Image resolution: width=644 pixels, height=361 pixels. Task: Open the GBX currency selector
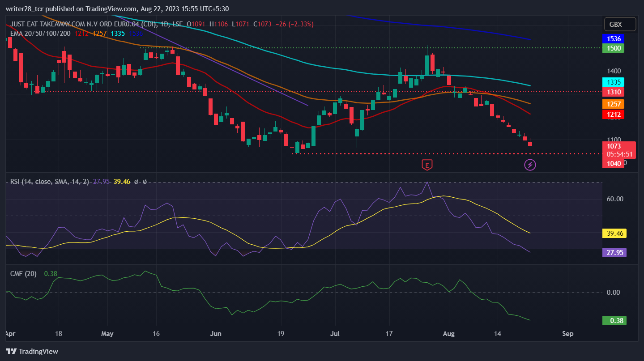619,24
